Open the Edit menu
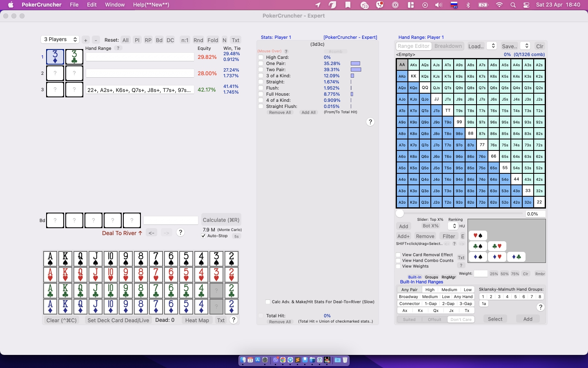The image size is (588, 368). point(92,5)
